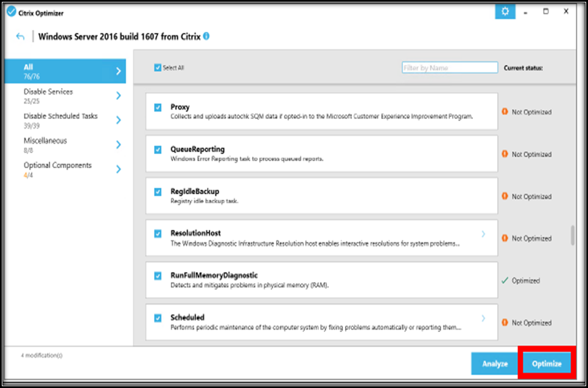Disable the RunFullMemoryDiagnostic checkbox
The width and height of the screenshot is (588, 388).
click(x=158, y=276)
